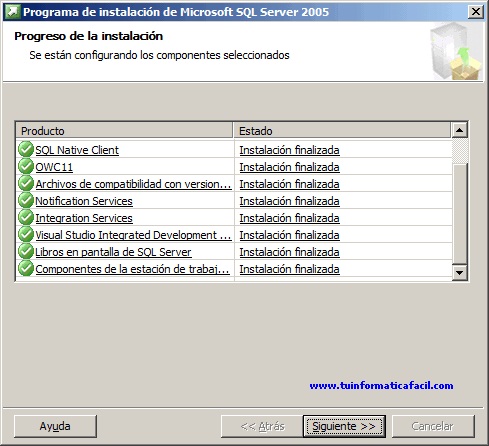Click the product list scrollbar thumb
Screen dimensions: 489x446
click(459, 213)
